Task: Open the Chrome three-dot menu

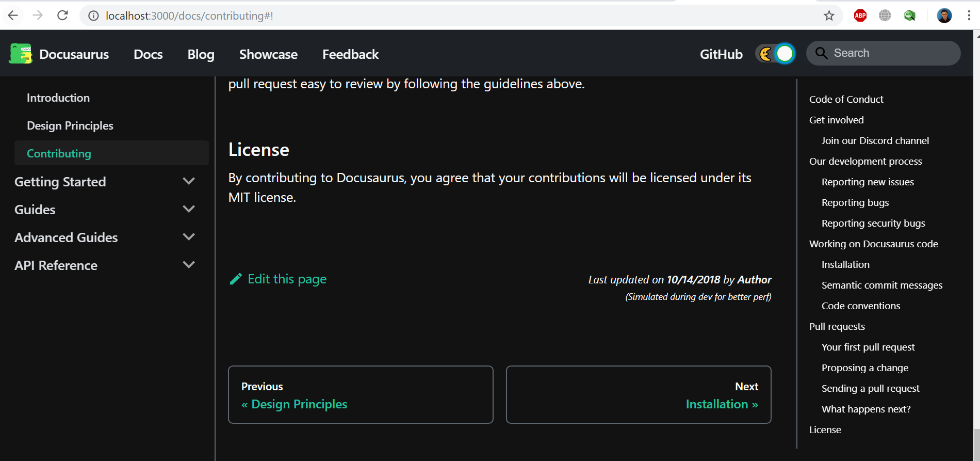Action: click(x=969, y=16)
